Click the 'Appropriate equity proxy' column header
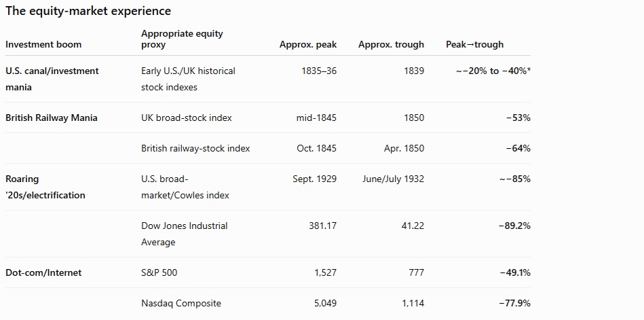Screen dimensions: 644x320 (182, 39)
